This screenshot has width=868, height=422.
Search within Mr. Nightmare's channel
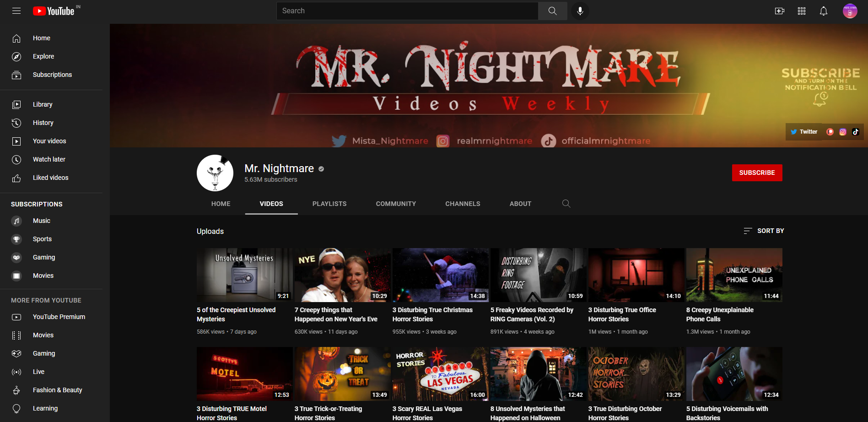click(x=566, y=204)
